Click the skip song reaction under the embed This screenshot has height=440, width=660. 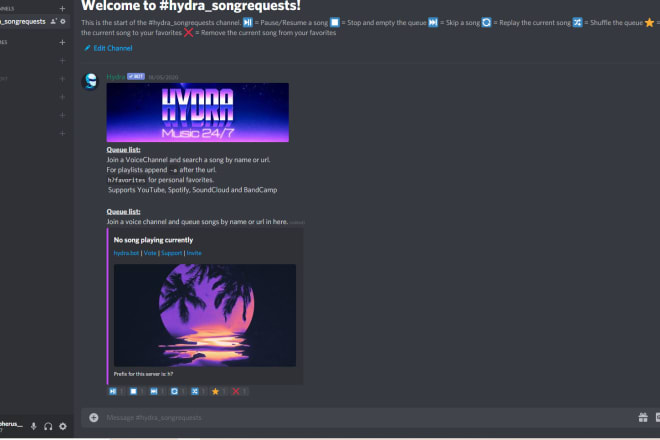(x=157, y=392)
